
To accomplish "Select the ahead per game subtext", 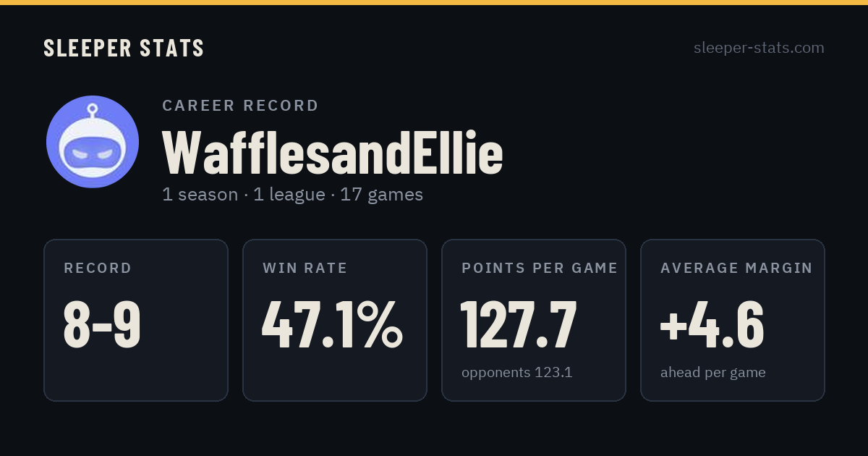I will 712,373.
